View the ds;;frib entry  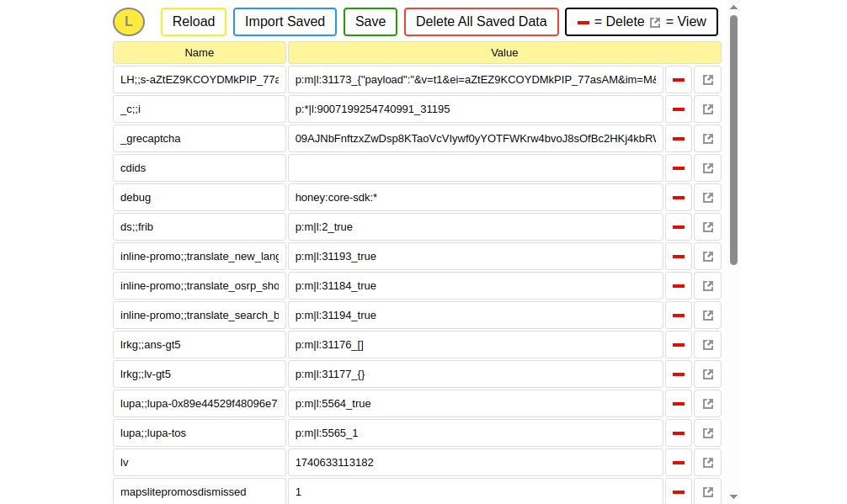[707, 227]
